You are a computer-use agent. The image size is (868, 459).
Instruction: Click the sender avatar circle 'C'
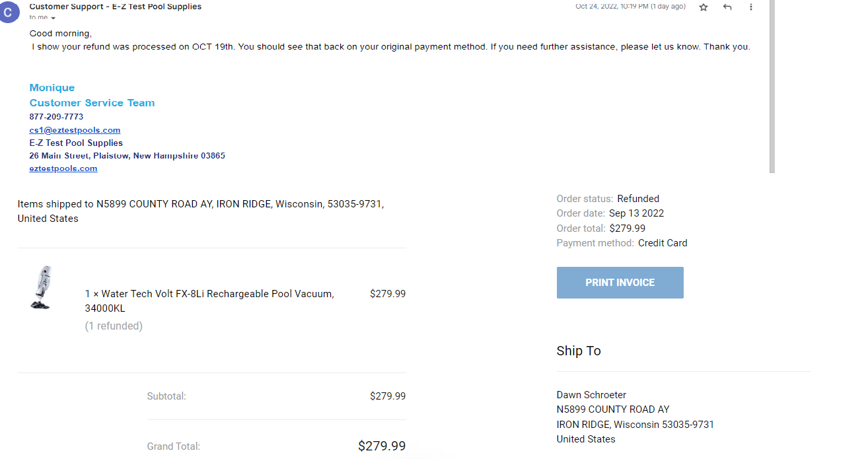click(9, 12)
